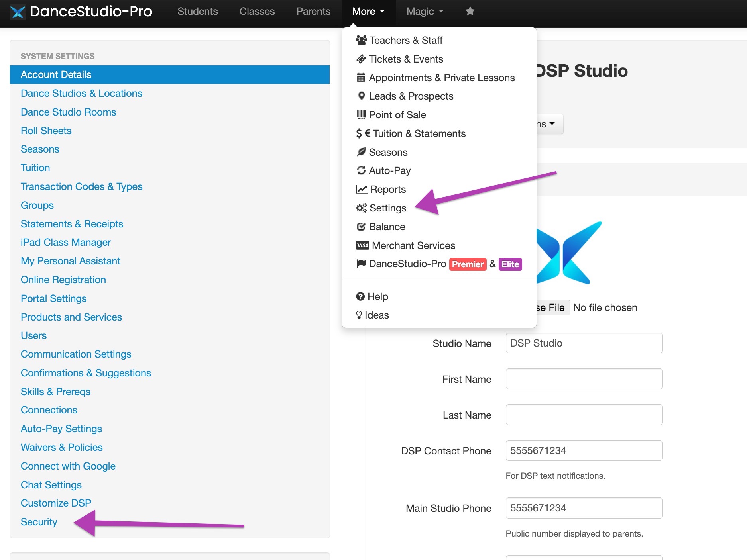Click the Appointments calendar icon
This screenshot has width=747, height=560.
(x=361, y=78)
